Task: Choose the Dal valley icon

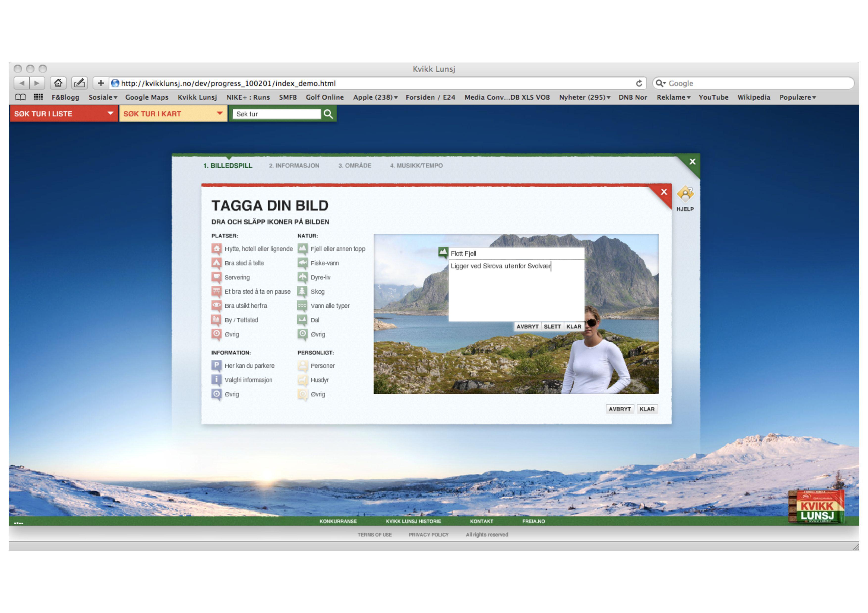Action: coord(302,320)
